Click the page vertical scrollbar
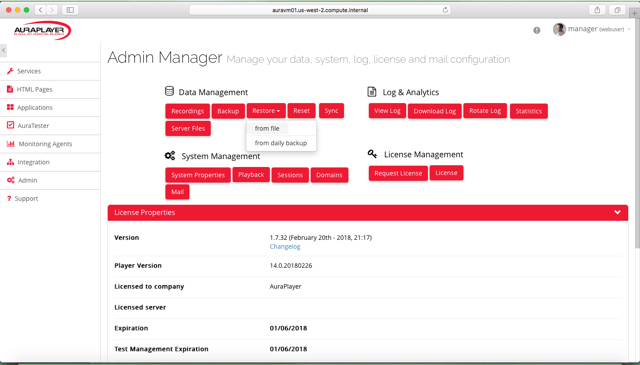 [637, 133]
